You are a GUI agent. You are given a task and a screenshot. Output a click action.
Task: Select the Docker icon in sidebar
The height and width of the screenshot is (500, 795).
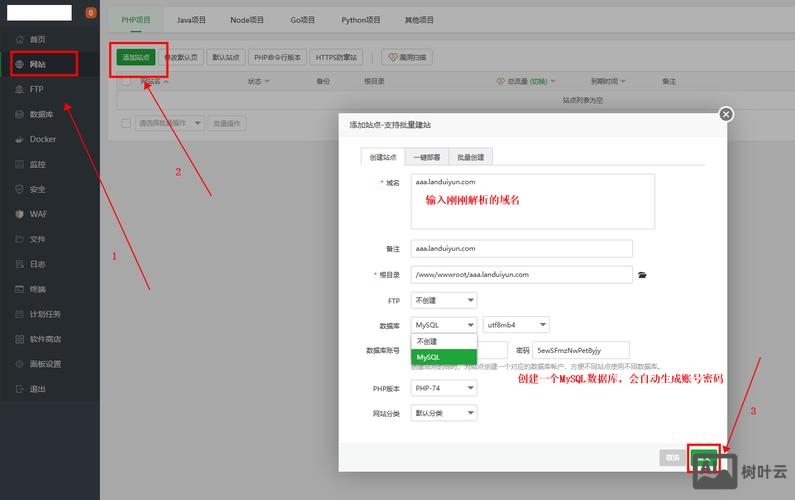coord(20,139)
